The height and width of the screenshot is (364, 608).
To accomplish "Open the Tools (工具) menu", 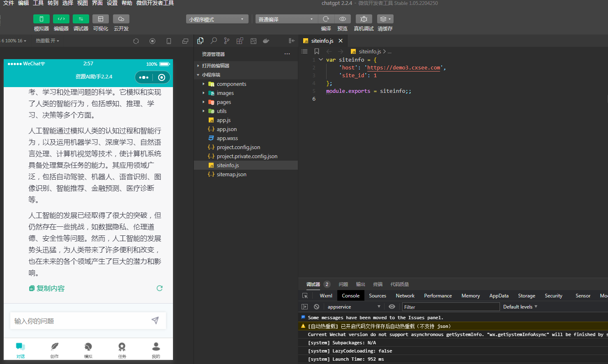I will pyautogui.click(x=38, y=3).
